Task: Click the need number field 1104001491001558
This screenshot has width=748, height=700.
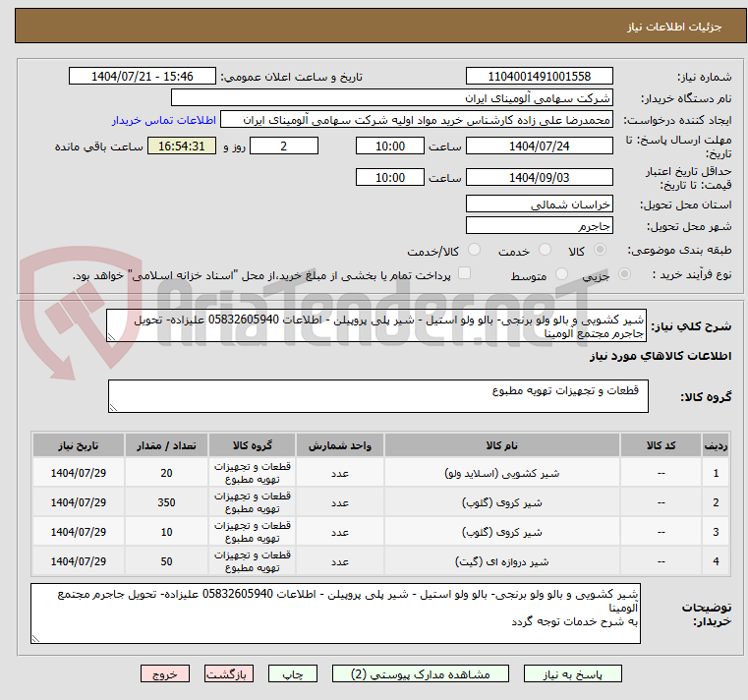Action: pos(539,77)
